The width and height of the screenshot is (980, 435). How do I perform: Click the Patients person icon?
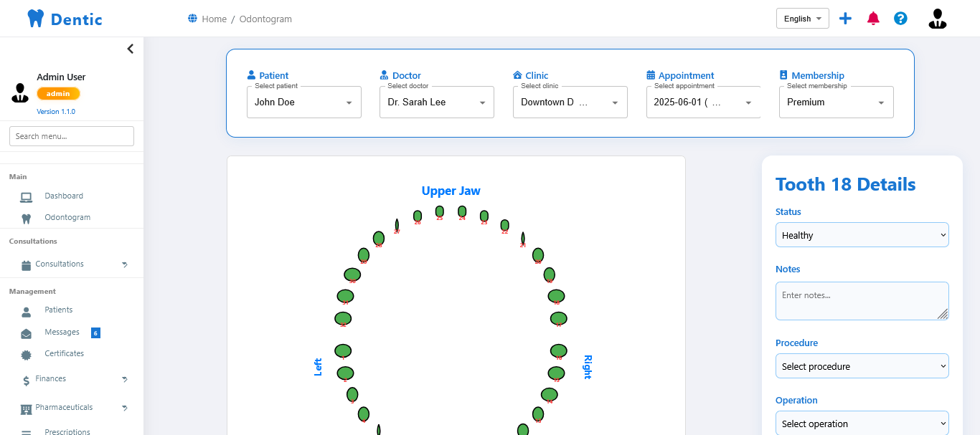[x=26, y=310]
